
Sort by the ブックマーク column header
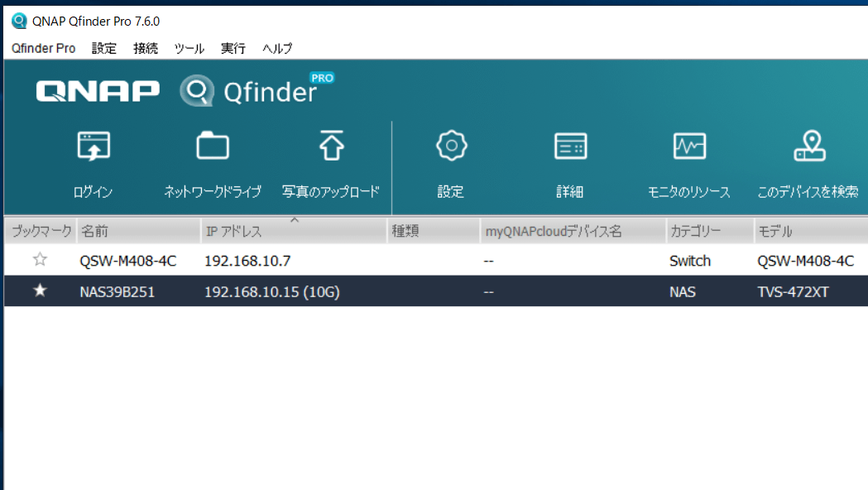click(41, 231)
